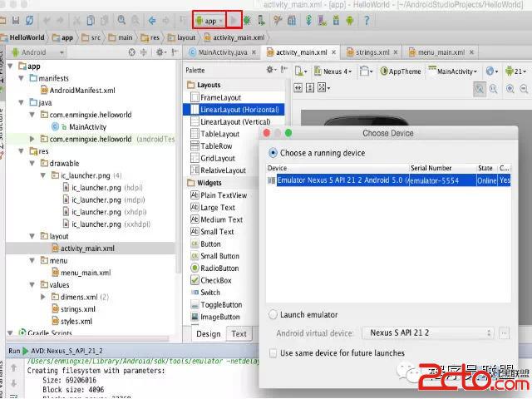Toggle width wrap content layout icon

[x=298, y=88]
